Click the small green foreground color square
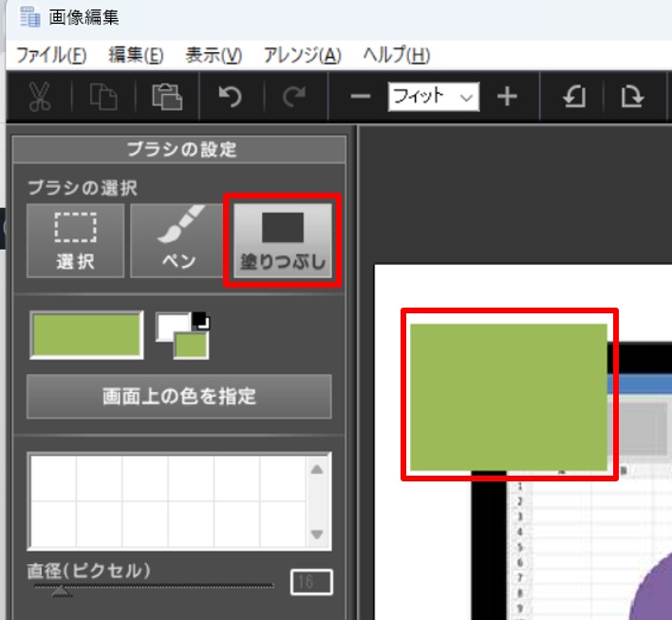Image resolution: width=672 pixels, height=620 pixels. click(191, 346)
